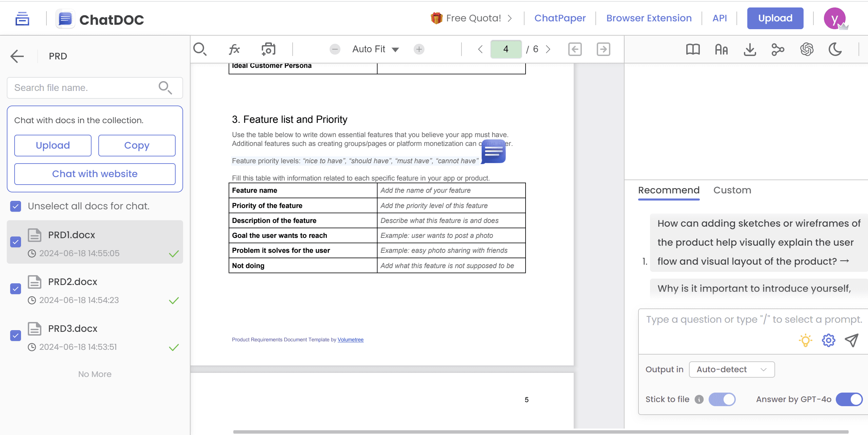Open the font size Aa icon
Image resolution: width=868 pixels, height=435 pixels.
pyautogui.click(x=721, y=50)
